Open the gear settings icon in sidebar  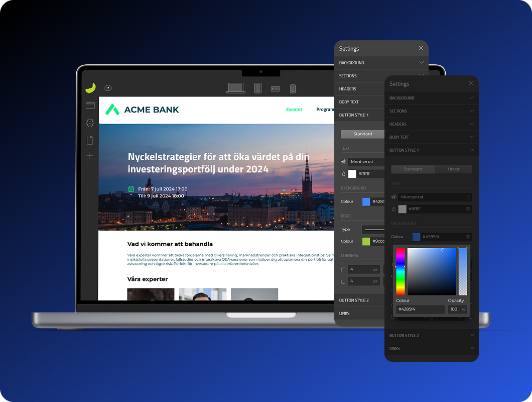[90, 123]
